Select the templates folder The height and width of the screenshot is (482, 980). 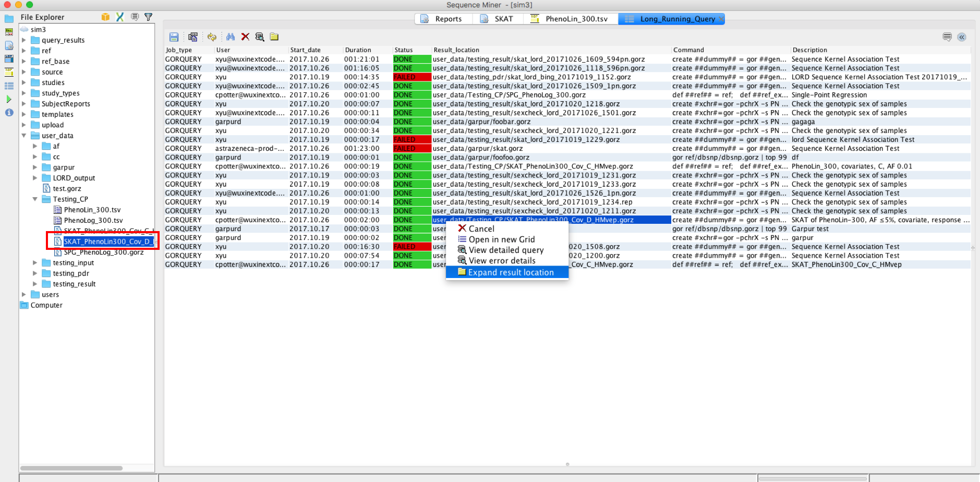[x=57, y=115]
